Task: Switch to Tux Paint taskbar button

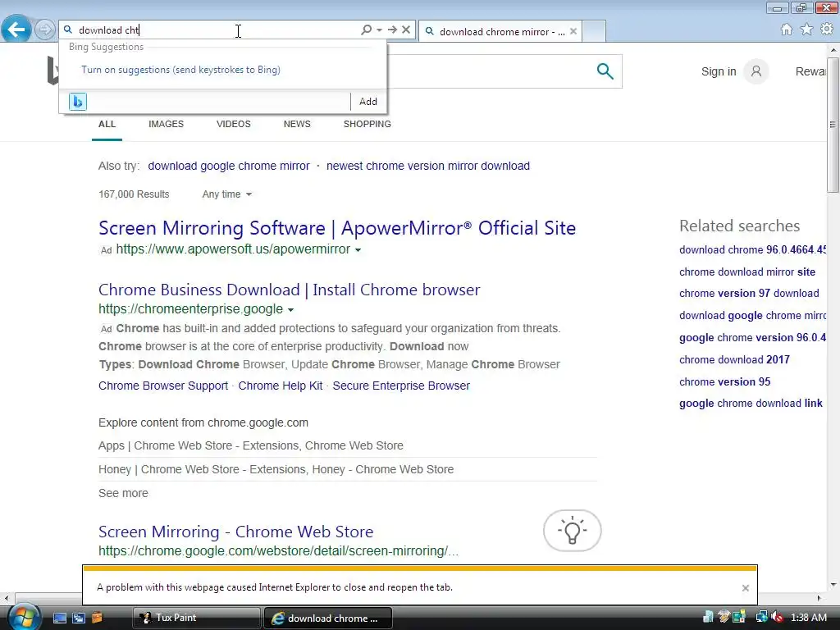Action: tap(196, 618)
